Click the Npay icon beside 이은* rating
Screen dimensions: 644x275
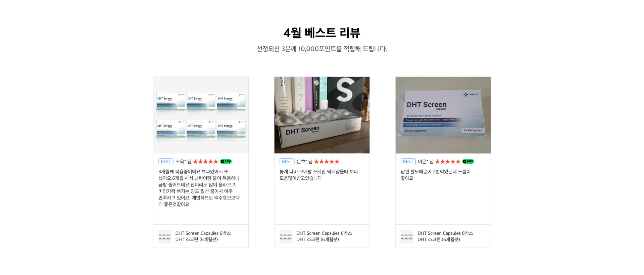(x=468, y=161)
